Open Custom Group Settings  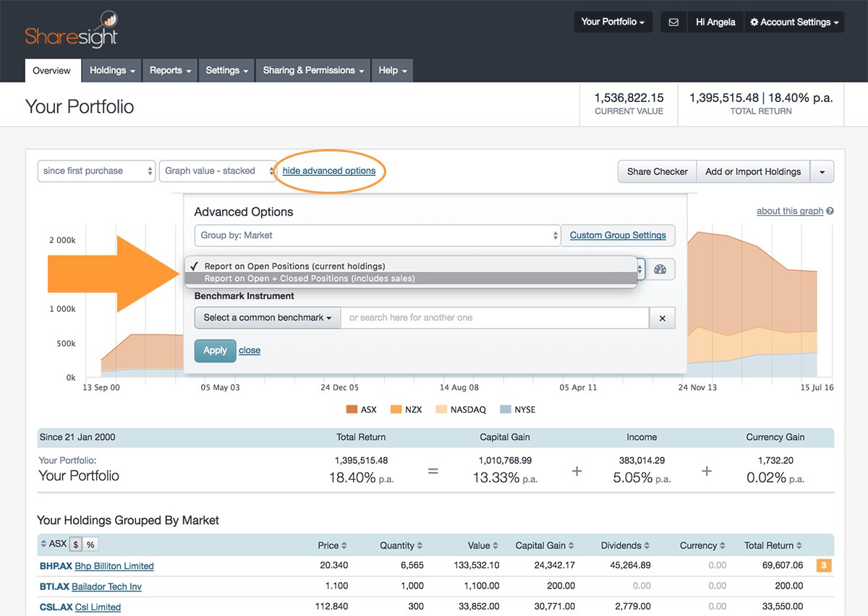[x=618, y=235]
